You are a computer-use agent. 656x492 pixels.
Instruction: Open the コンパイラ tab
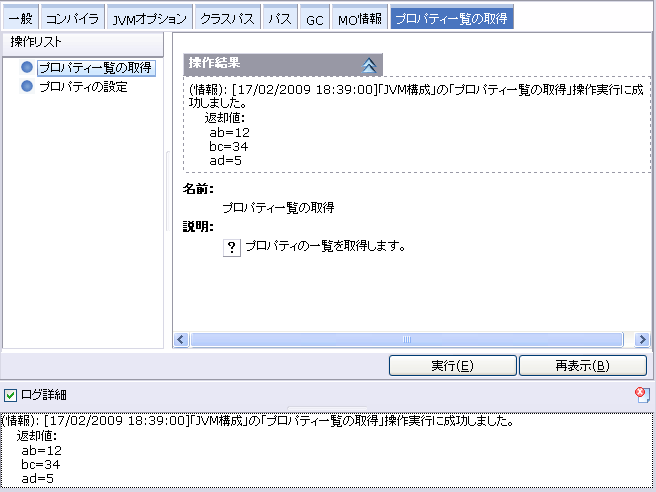coord(73,18)
